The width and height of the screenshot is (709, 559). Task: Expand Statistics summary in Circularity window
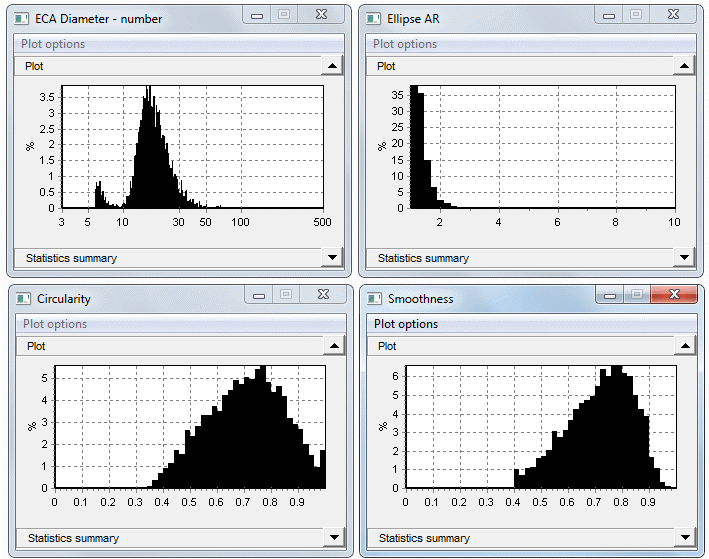(x=334, y=538)
